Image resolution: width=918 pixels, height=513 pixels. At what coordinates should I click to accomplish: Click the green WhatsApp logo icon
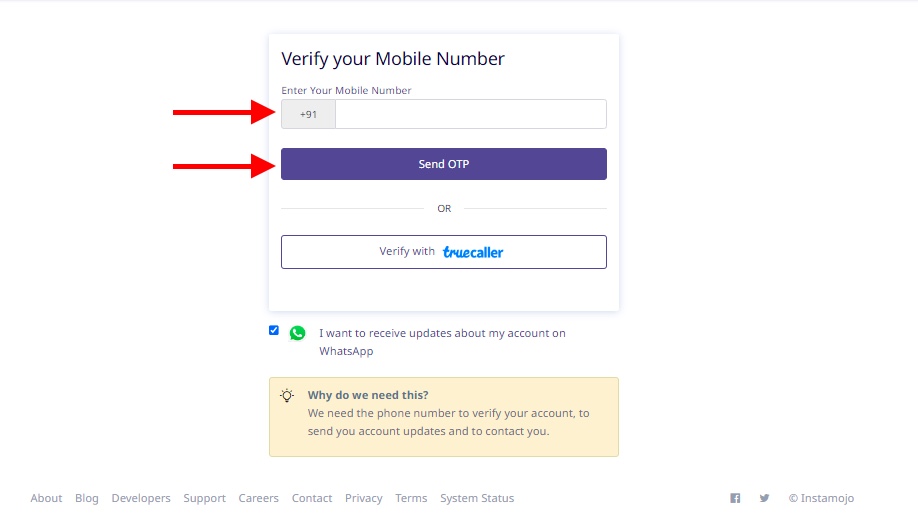(297, 333)
